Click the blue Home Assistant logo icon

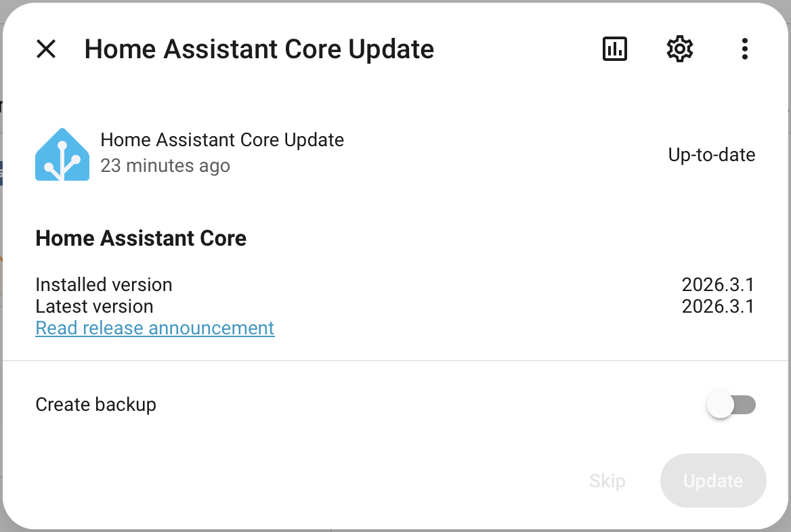point(62,154)
